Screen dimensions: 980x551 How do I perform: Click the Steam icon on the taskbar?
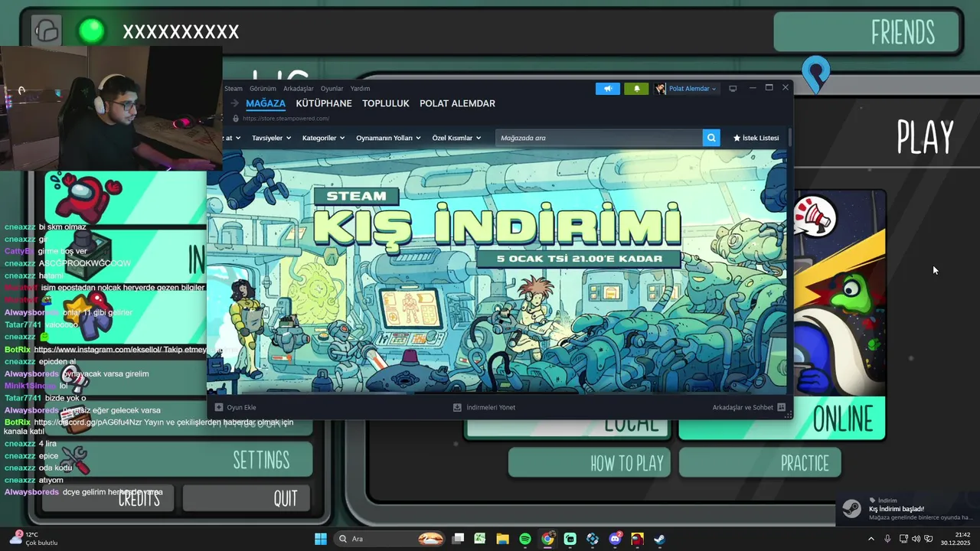point(659,539)
